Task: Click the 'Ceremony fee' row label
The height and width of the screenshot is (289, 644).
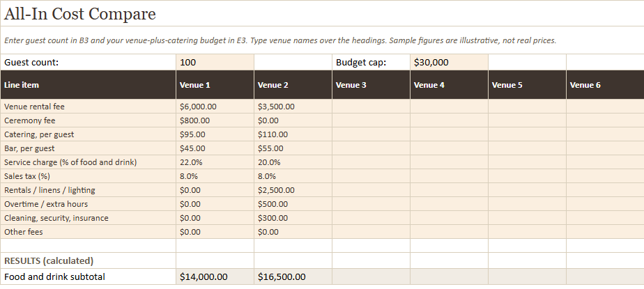Action: (29, 120)
